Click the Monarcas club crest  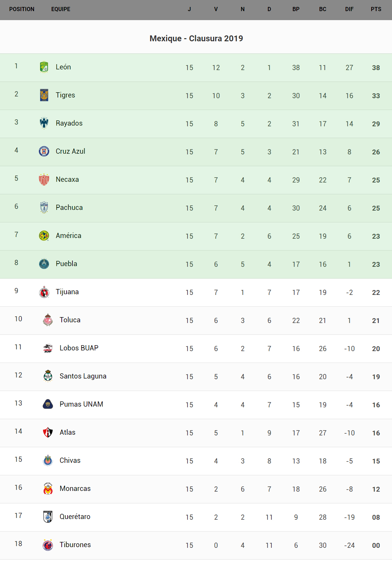click(x=48, y=488)
